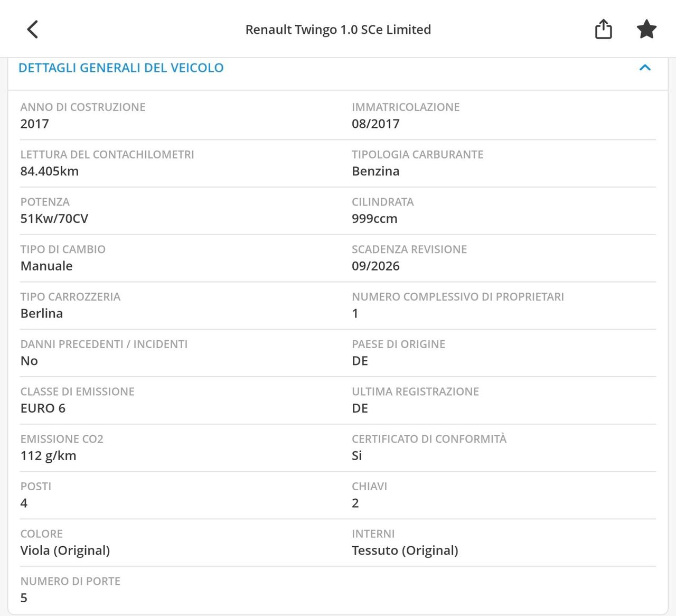The image size is (676, 616).
Task: Select the emission class value EURO 6
Action: pyautogui.click(x=43, y=408)
